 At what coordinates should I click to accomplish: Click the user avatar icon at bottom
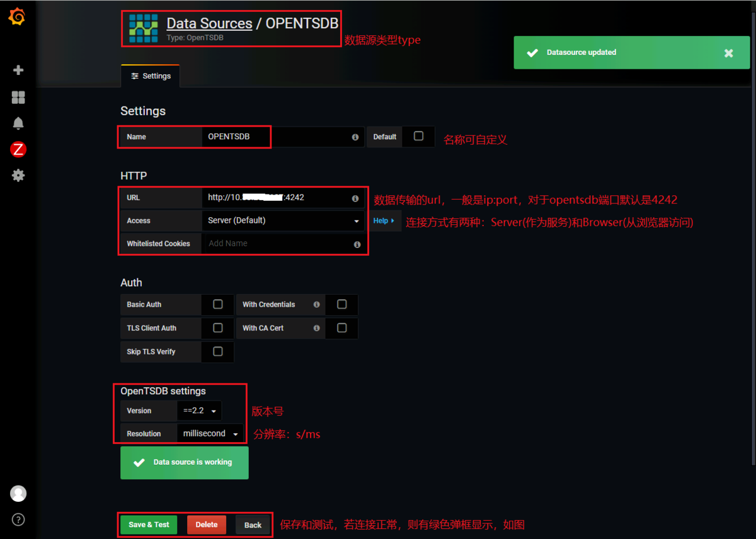click(x=18, y=493)
